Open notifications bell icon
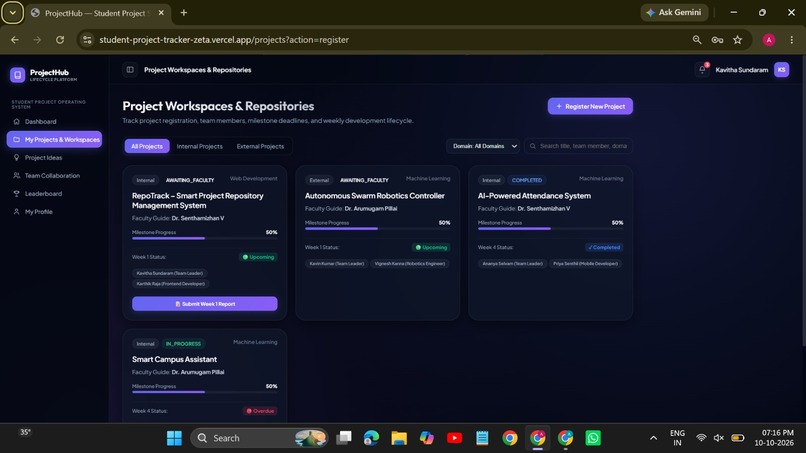Viewport: 806px width, 453px height. click(x=702, y=70)
